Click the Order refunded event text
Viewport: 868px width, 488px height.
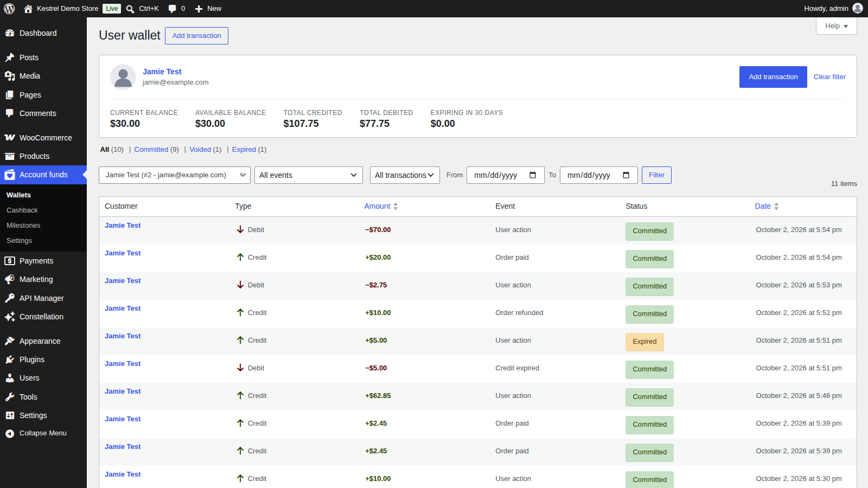(x=519, y=313)
